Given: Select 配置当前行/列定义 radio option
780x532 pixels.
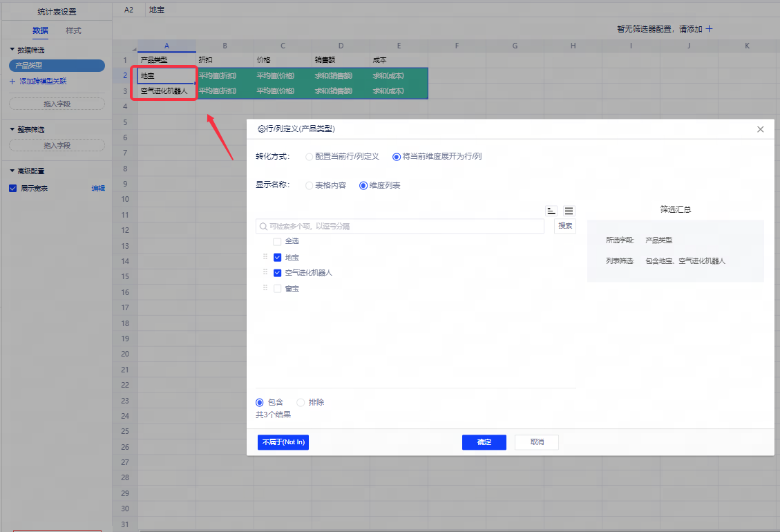Looking at the screenshot, I should point(310,157).
